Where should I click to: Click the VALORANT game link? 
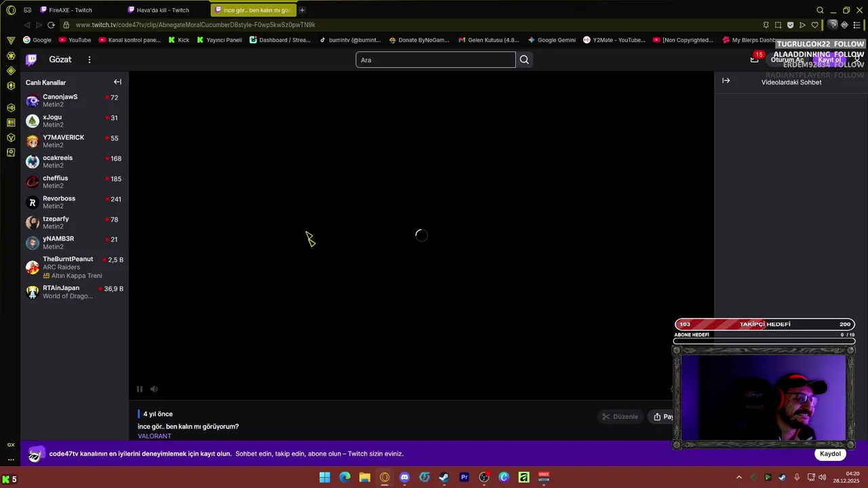(155, 436)
